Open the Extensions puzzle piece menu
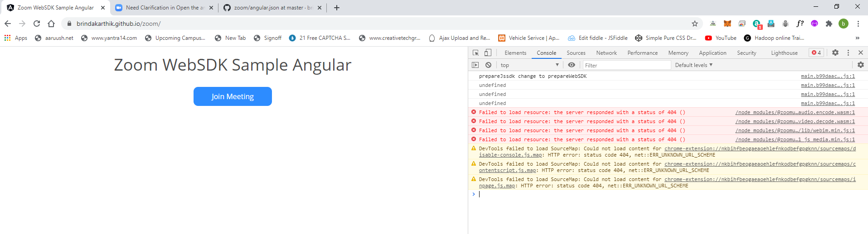The width and height of the screenshot is (868, 234). point(829,24)
